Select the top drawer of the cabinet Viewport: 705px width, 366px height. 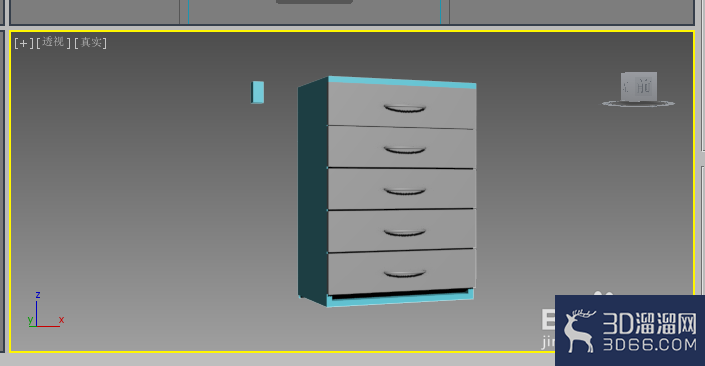tap(402, 106)
